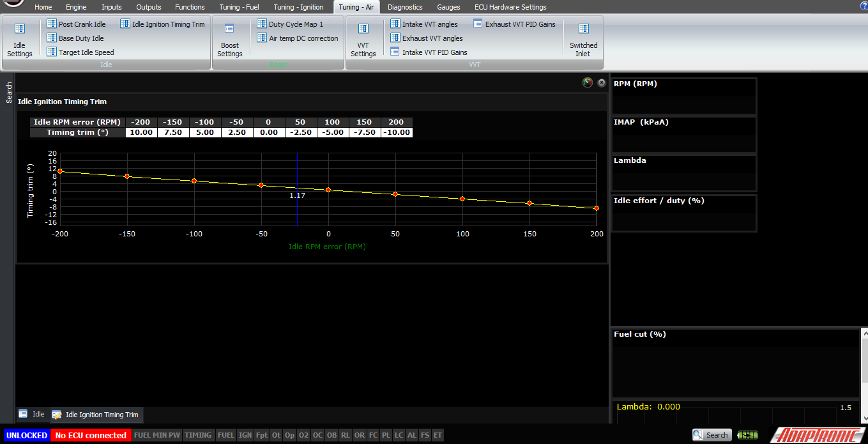Switch to ECU Hardware Settings tab

coord(510,7)
